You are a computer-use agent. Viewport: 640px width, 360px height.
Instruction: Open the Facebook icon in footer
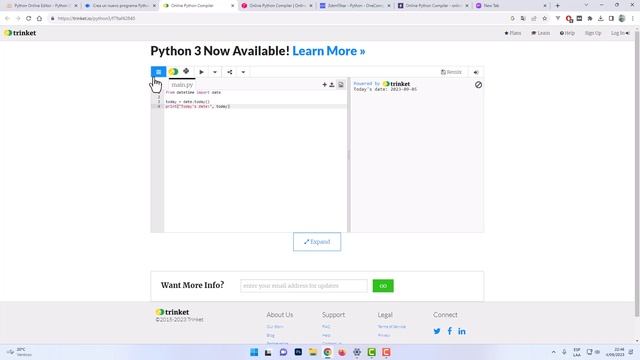tap(449, 331)
